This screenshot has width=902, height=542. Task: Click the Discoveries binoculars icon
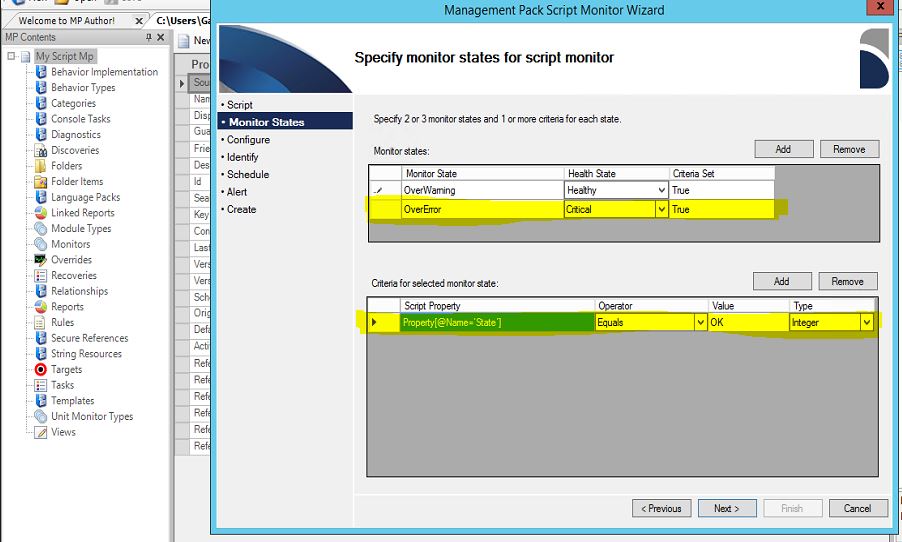[x=41, y=150]
